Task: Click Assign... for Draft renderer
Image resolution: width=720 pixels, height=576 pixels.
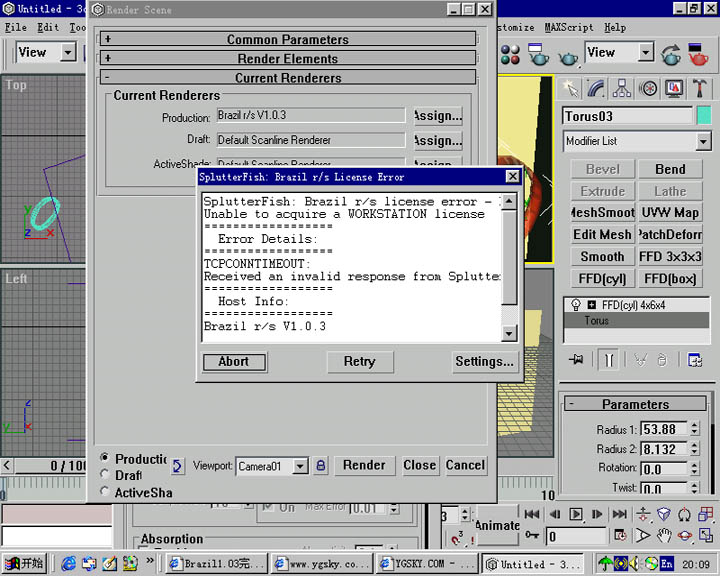Action: click(438, 141)
